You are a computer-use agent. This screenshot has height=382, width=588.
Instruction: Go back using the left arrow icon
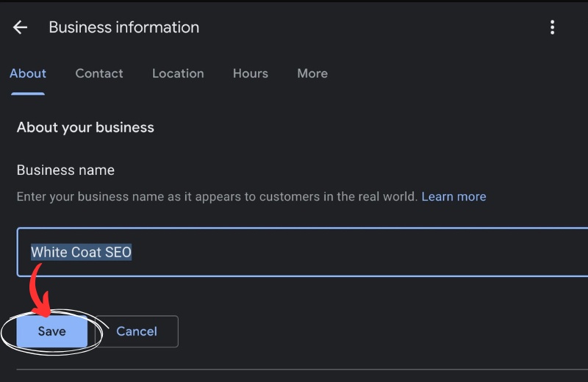(20, 27)
